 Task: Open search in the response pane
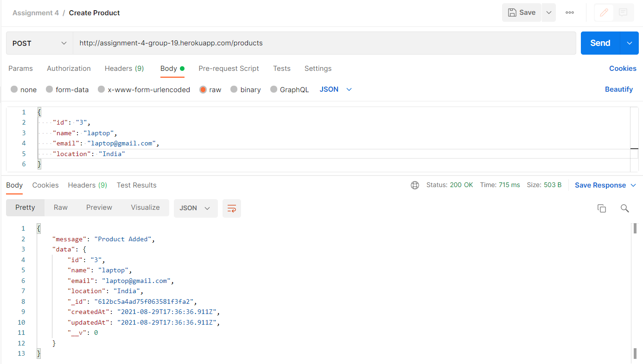click(x=624, y=208)
